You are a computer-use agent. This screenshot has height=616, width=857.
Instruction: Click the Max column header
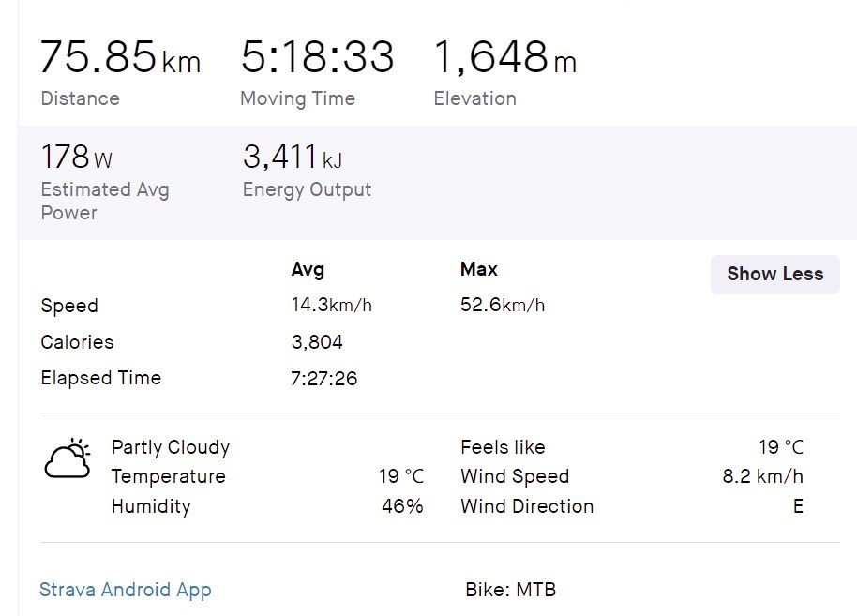pos(478,270)
